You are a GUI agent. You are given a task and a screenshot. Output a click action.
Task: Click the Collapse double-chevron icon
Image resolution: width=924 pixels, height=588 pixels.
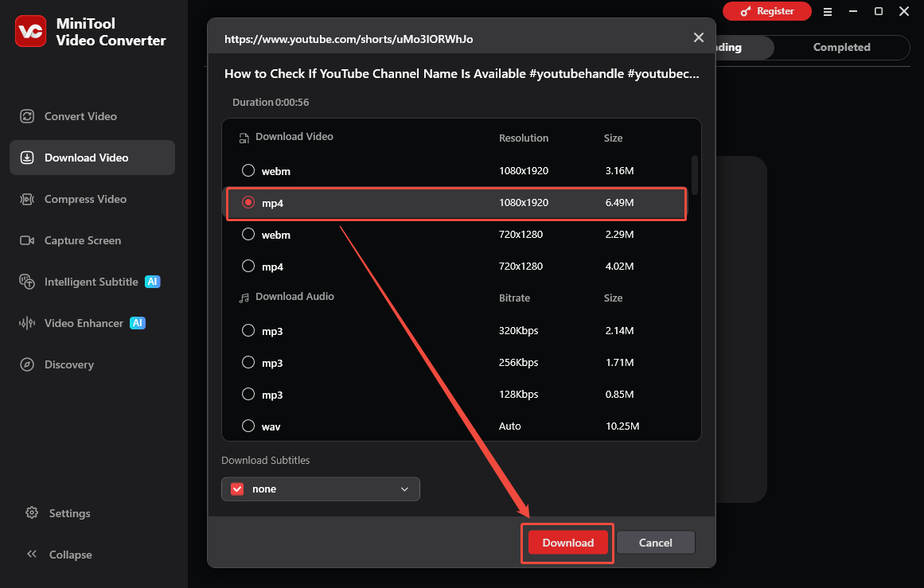(32, 554)
